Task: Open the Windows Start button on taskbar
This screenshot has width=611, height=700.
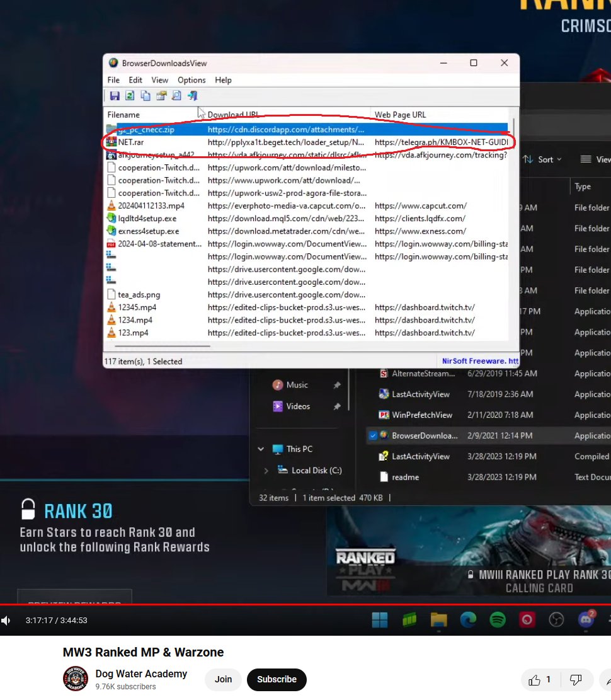Action: click(380, 619)
